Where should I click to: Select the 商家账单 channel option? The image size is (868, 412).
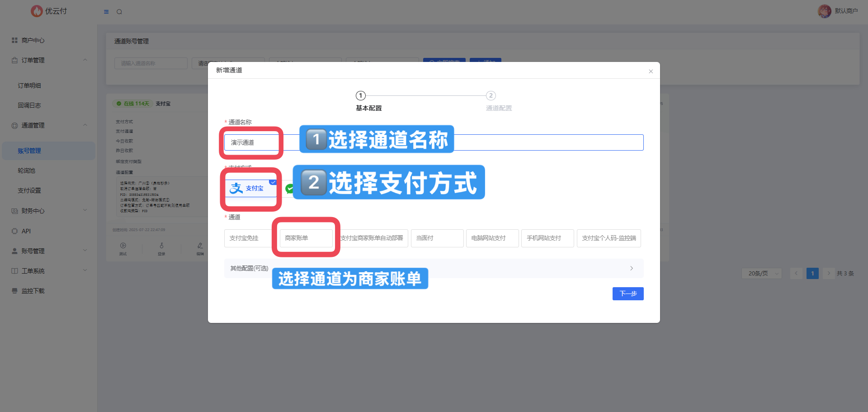[x=306, y=238]
